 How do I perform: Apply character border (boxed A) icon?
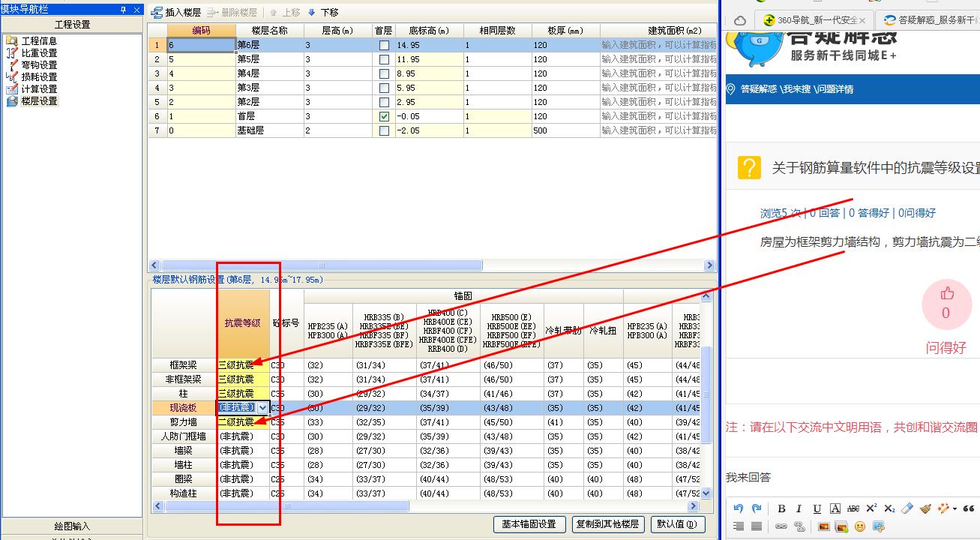pyautogui.click(x=835, y=508)
